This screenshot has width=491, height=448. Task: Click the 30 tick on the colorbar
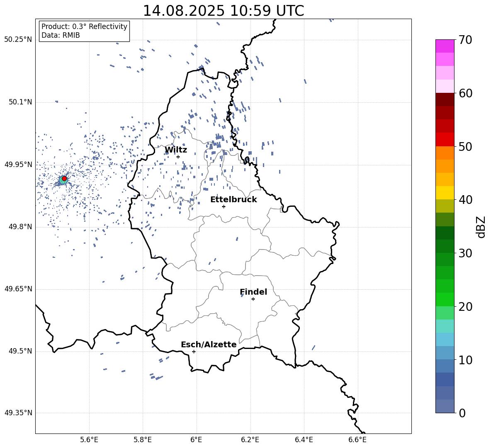pos(465,253)
